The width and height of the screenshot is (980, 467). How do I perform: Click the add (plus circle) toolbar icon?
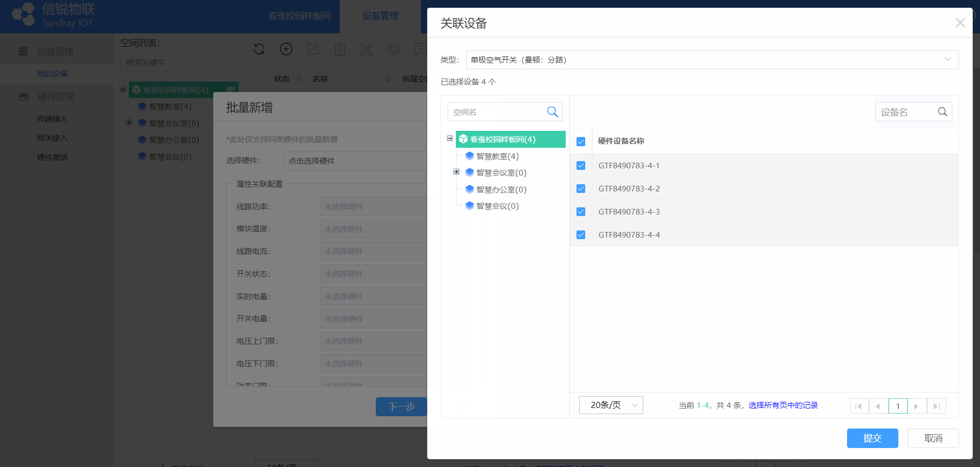pos(286,49)
